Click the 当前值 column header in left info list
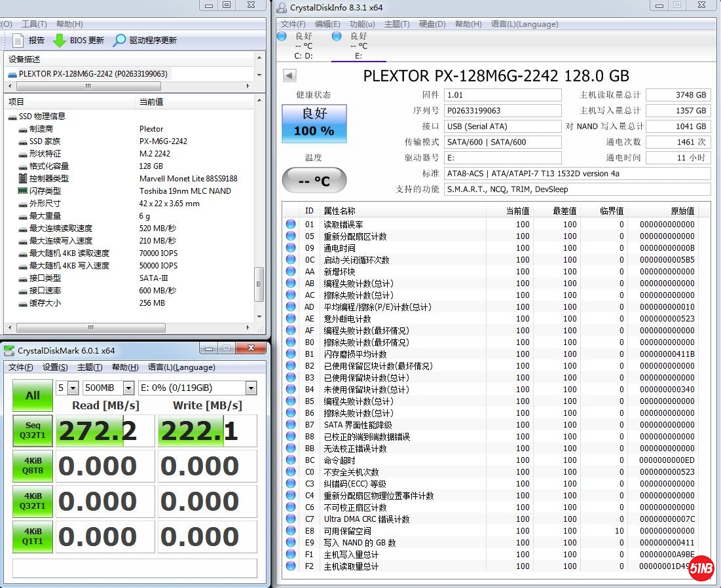Viewport: 721px width, 588px height. (151, 101)
